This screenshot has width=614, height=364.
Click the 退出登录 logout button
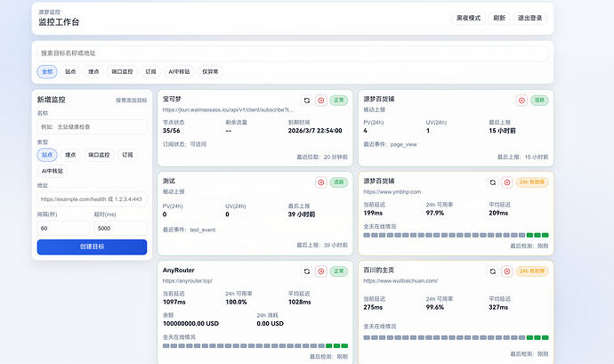click(530, 18)
